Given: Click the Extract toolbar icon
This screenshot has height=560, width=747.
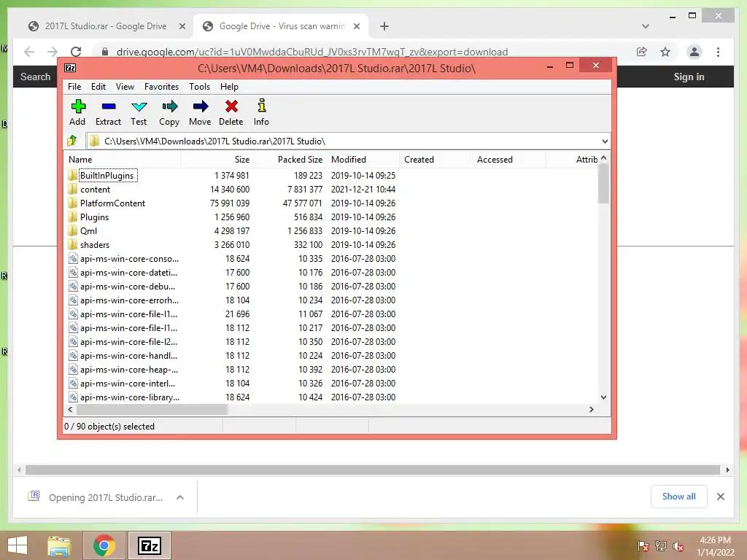Looking at the screenshot, I should tap(109, 106).
